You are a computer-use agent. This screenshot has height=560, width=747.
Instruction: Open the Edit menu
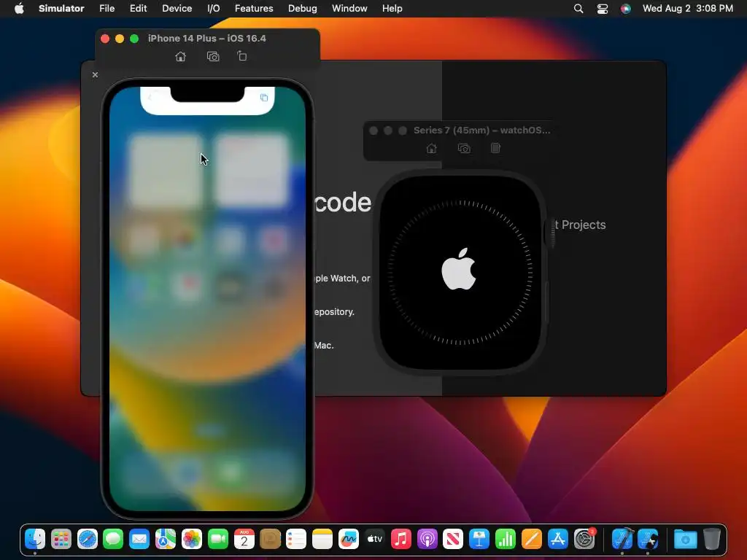click(138, 9)
